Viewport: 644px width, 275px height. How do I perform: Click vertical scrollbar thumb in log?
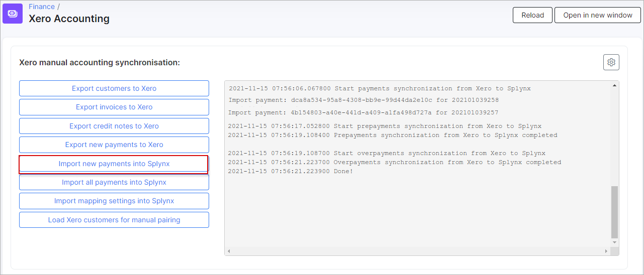(x=614, y=212)
